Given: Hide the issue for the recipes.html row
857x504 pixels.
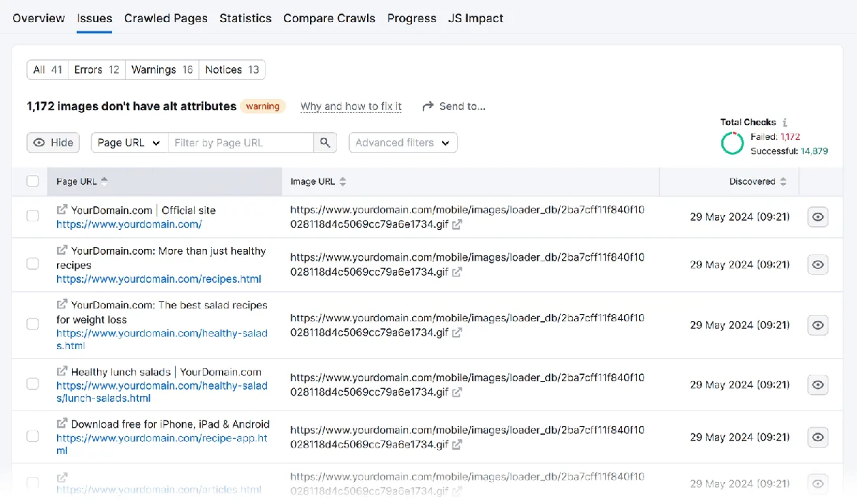Looking at the screenshot, I should (818, 264).
